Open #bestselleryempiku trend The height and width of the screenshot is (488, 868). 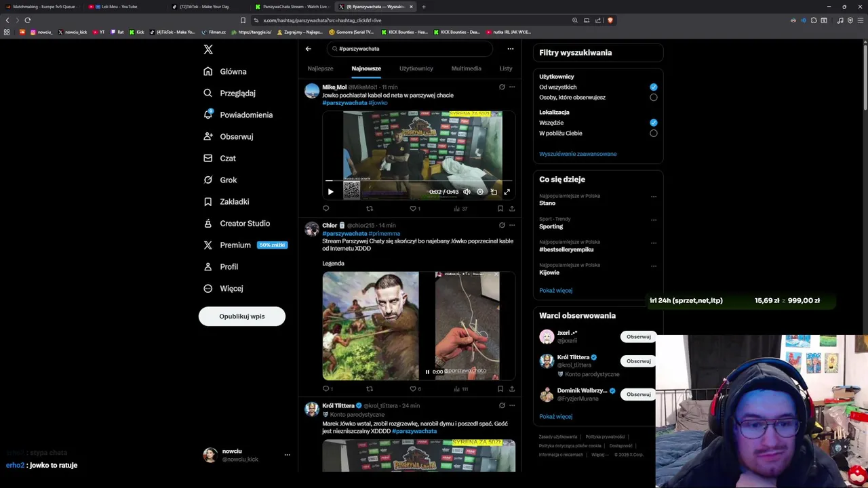pos(566,249)
